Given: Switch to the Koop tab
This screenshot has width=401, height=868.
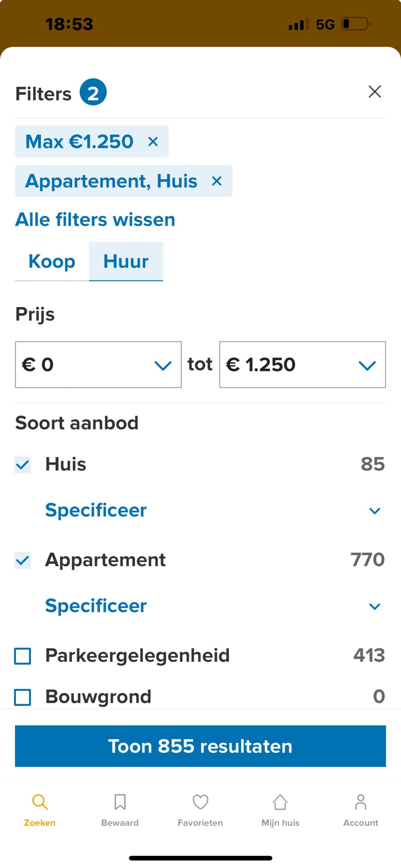Looking at the screenshot, I should (52, 261).
